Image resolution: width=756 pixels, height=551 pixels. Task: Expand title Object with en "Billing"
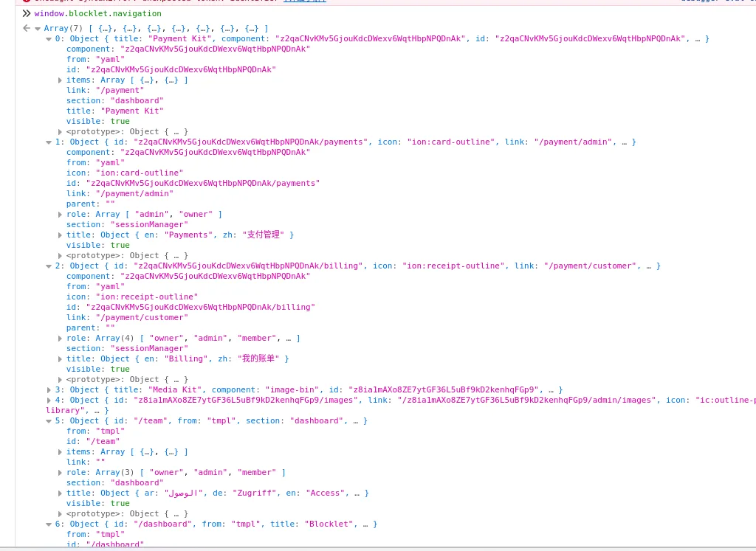click(x=60, y=359)
